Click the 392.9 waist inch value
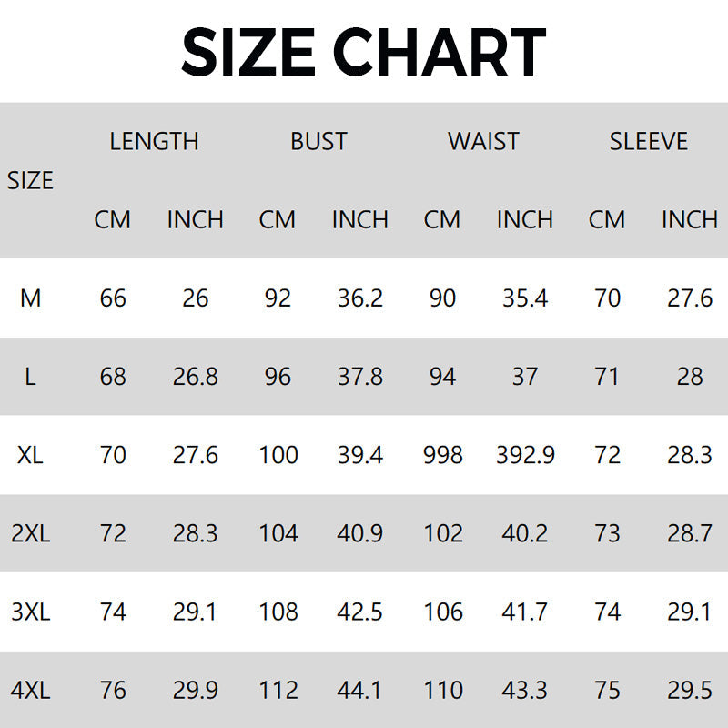Viewport: 728px width, 728px height. tap(525, 454)
